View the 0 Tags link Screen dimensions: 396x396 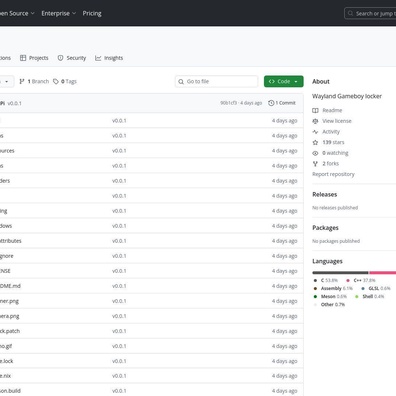coord(65,81)
